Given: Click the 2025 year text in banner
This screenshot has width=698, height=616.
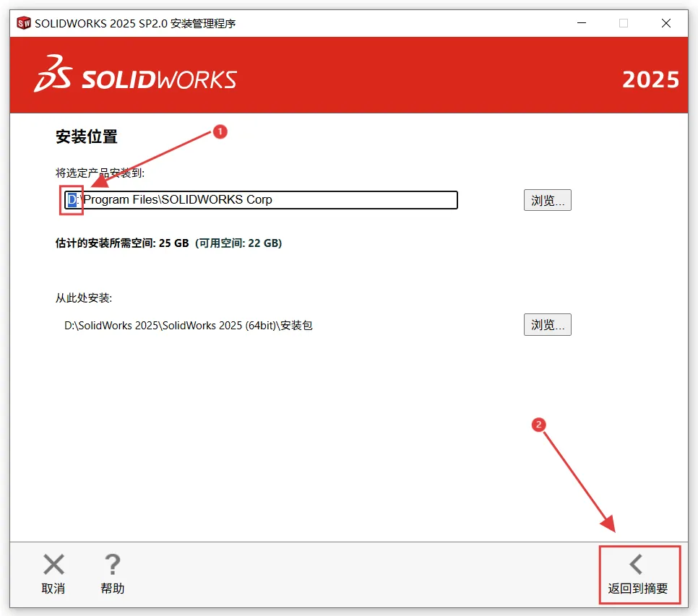Looking at the screenshot, I should tap(650, 79).
